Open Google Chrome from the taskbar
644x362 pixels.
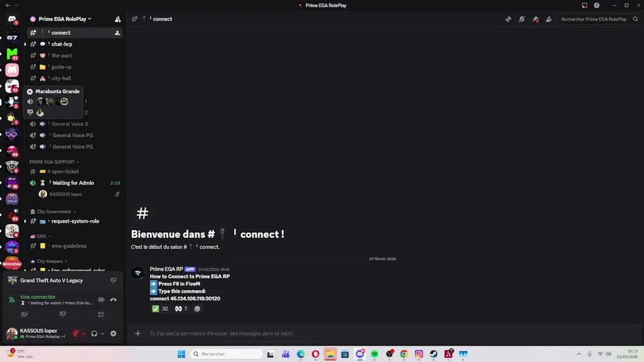[404, 354]
